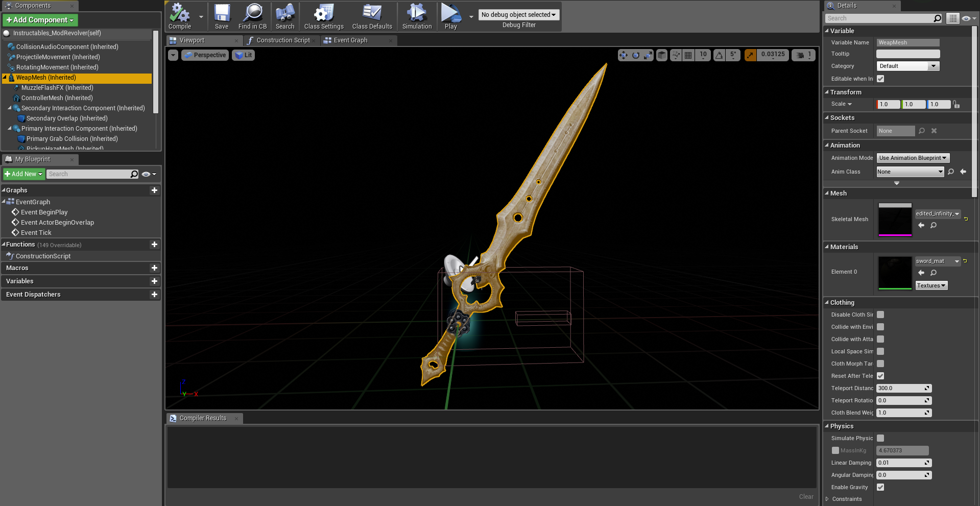Click My Blueprint search field

(x=88, y=174)
